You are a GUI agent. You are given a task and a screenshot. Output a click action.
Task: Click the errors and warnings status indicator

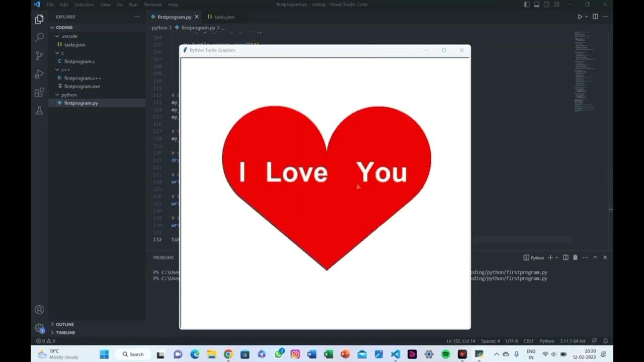(45, 341)
